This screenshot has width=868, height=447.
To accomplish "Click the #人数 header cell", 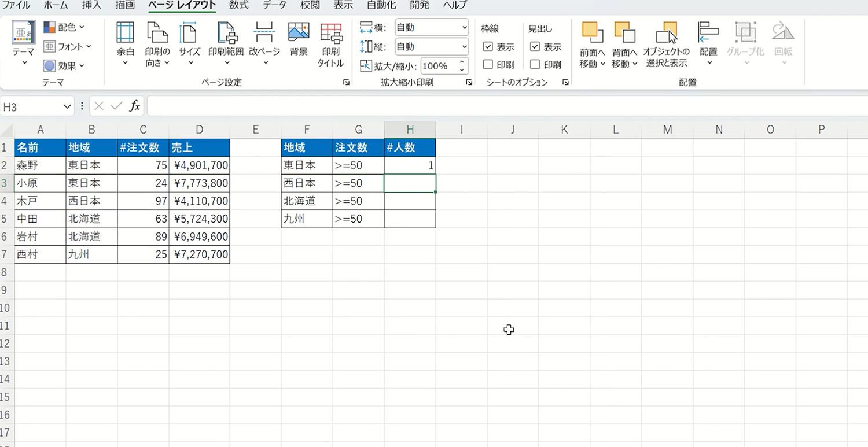I will point(410,147).
